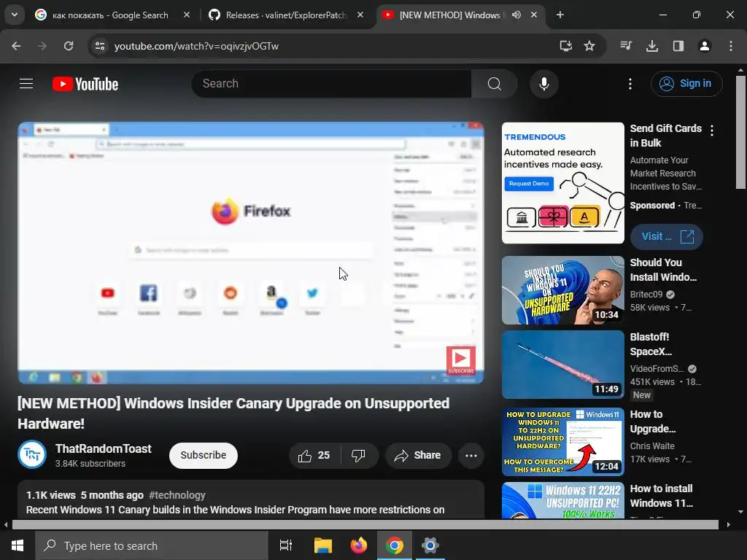Open File Explorer from taskbar

(x=323, y=545)
